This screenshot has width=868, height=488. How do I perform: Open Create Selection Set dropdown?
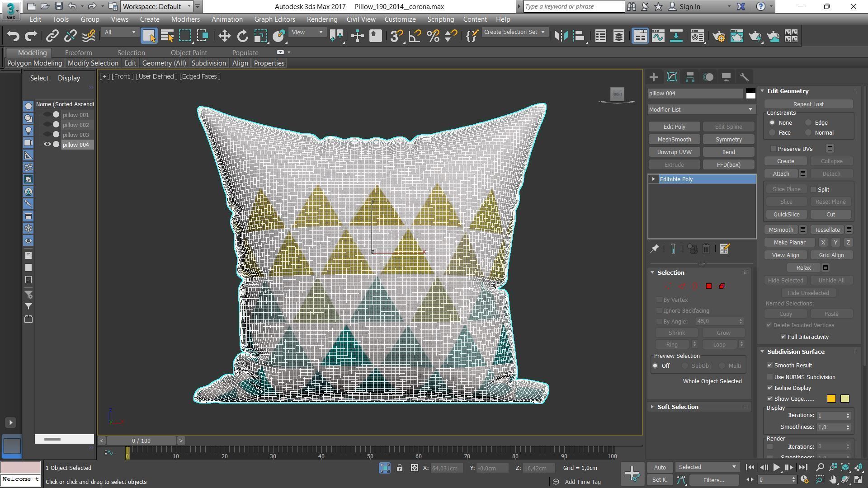(x=514, y=32)
